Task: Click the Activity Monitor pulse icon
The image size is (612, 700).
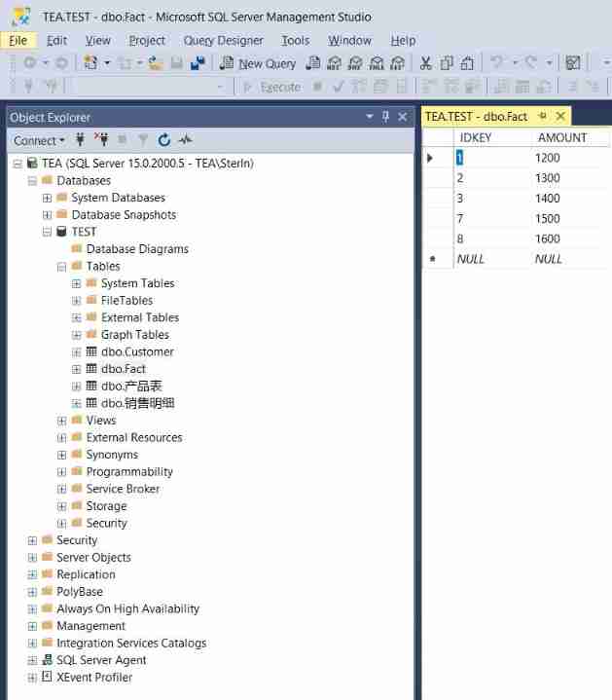Action: (x=185, y=140)
